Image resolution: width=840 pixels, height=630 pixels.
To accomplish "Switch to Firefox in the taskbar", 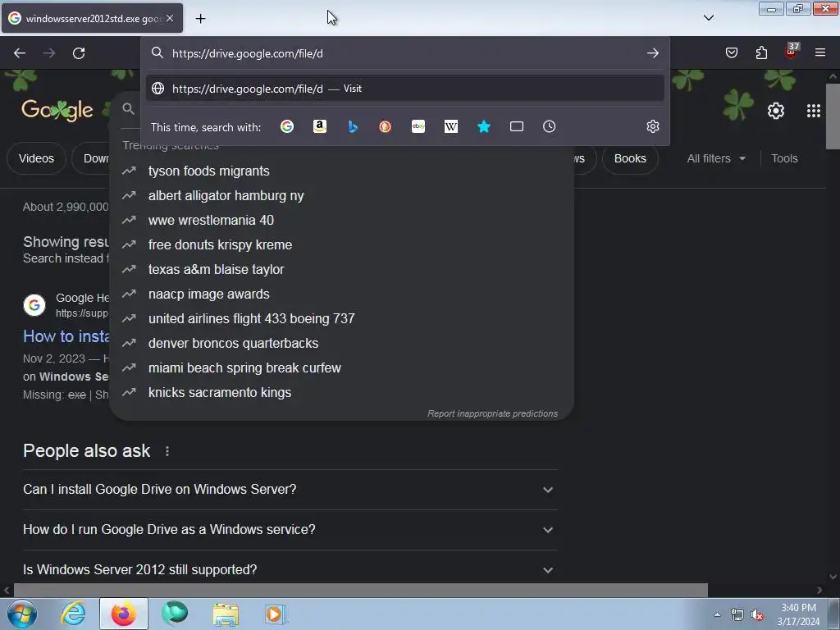I will click(x=124, y=614).
